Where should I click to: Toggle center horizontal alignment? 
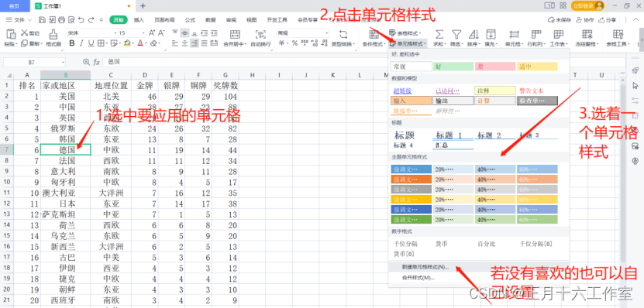click(x=184, y=43)
